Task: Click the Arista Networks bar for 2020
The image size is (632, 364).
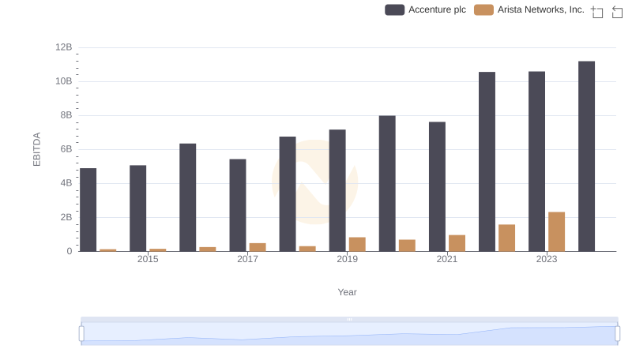Action: pos(407,246)
